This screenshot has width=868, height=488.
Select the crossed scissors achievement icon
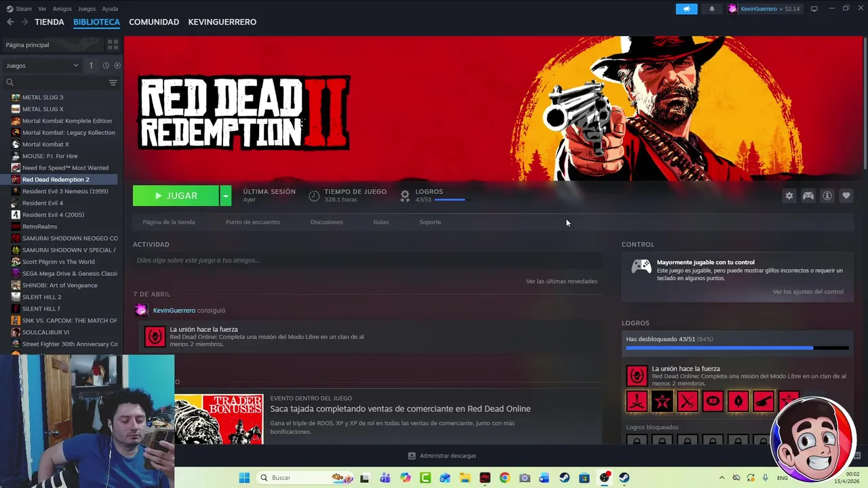click(687, 401)
